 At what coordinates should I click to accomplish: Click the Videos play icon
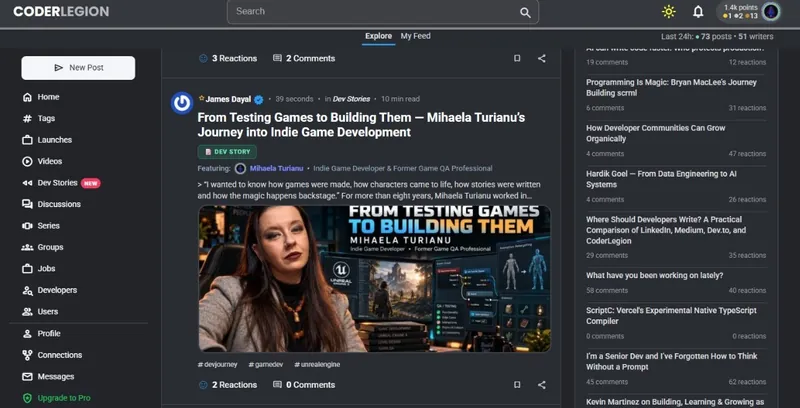(27, 161)
